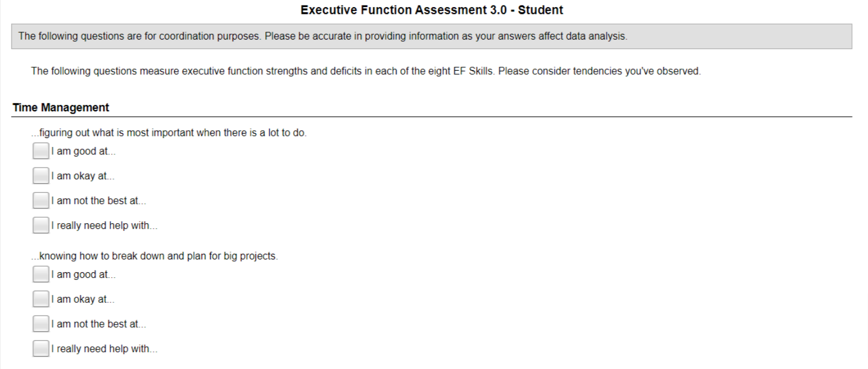868x369 pixels.
Task: Click 'I am good at...' label text under priorities question
Action: click(x=83, y=151)
